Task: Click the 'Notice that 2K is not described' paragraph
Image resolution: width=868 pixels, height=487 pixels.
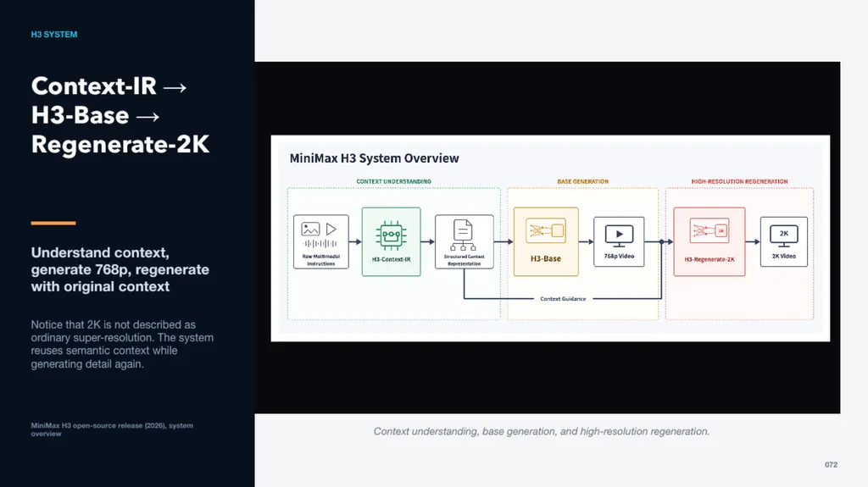Action: [x=122, y=344]
